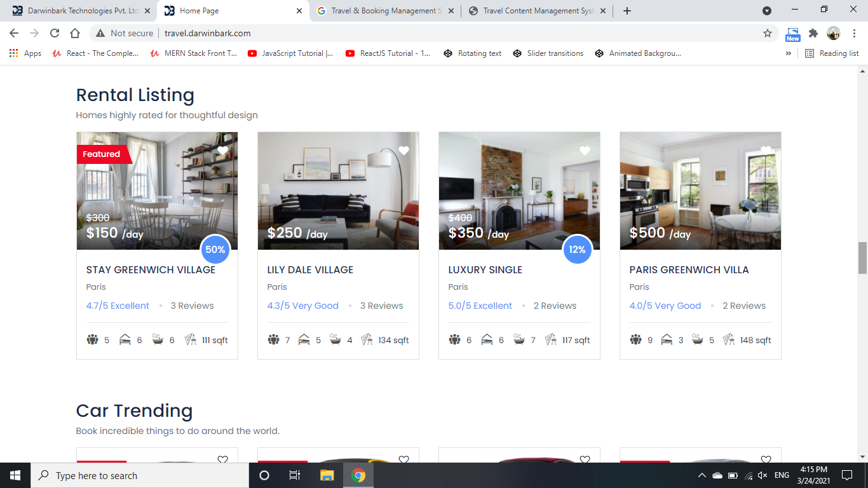Click the browser back arrow
868x488 pixels.
[14, 33]
